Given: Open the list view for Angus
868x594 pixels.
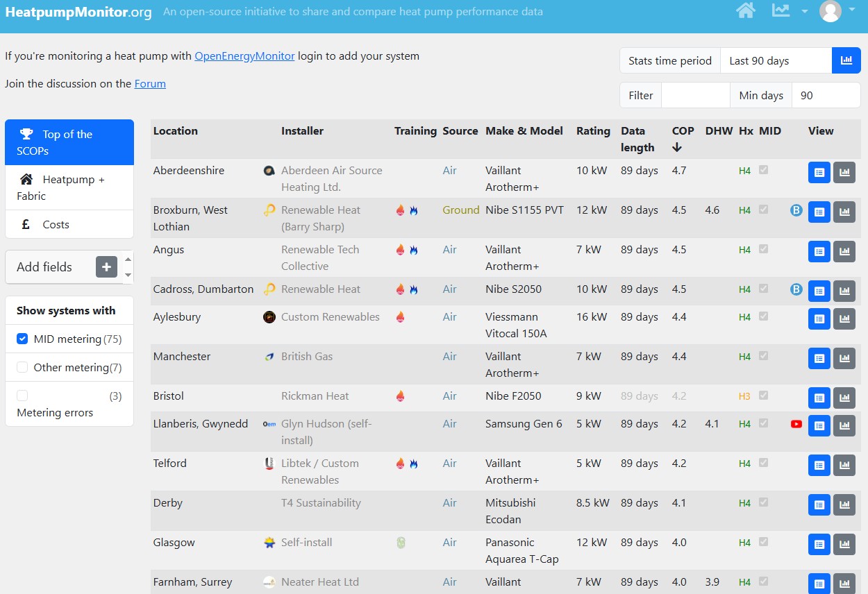Looking at the screenshot, I should pos(819,252).
